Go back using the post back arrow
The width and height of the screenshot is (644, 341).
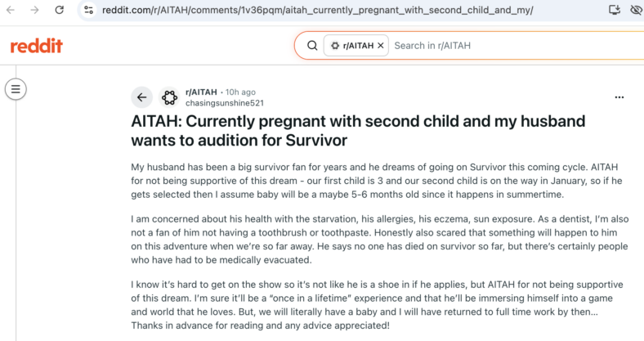click(141, 97)
